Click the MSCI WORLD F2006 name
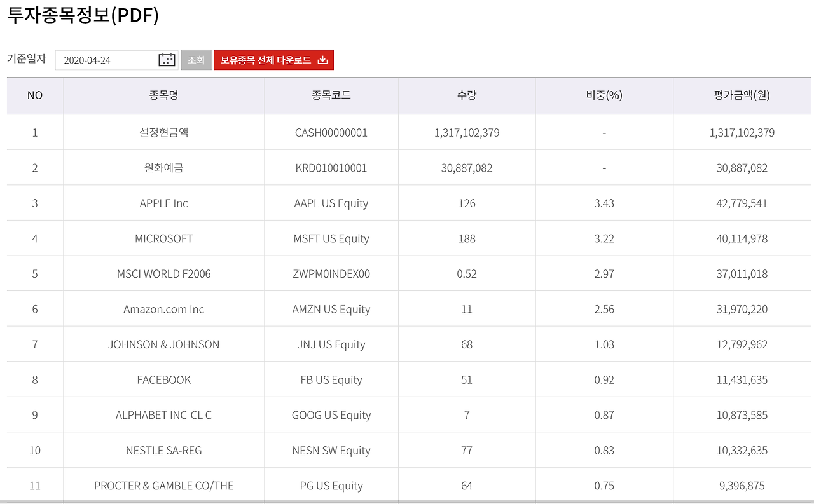814x504 pixels. point(164,274)
